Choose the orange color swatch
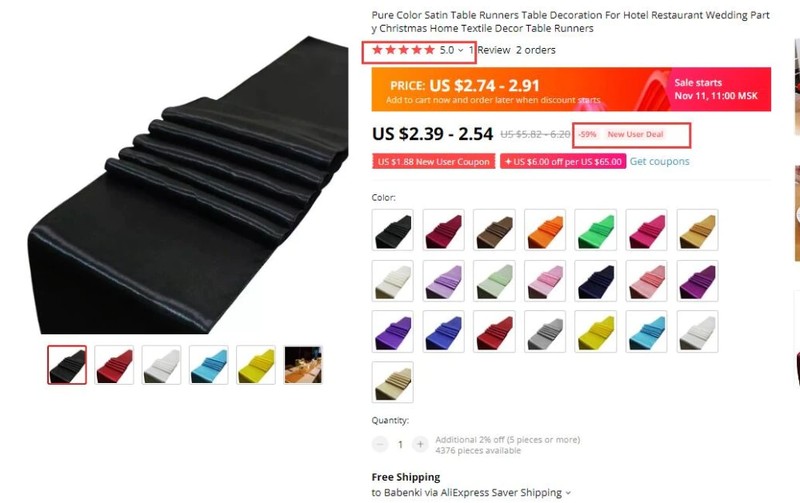Image resolution: width=800 pixels, height=503 pixels. (545, 230)
